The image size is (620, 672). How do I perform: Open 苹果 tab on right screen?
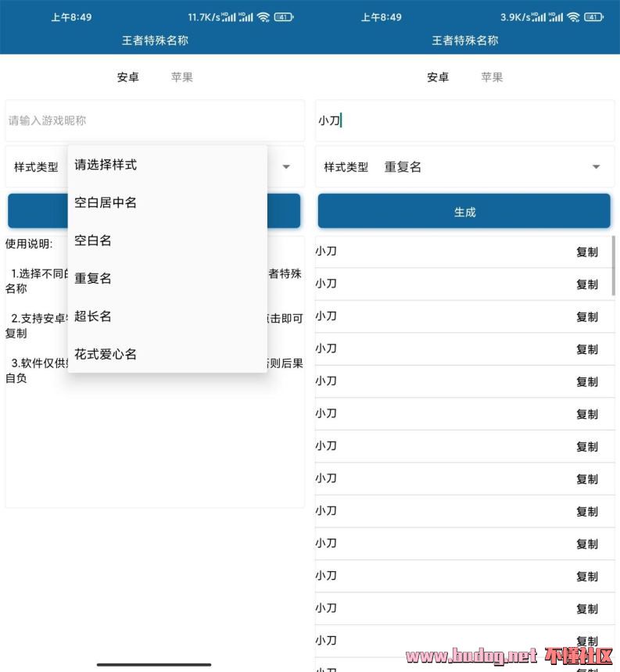pos(492,77)
